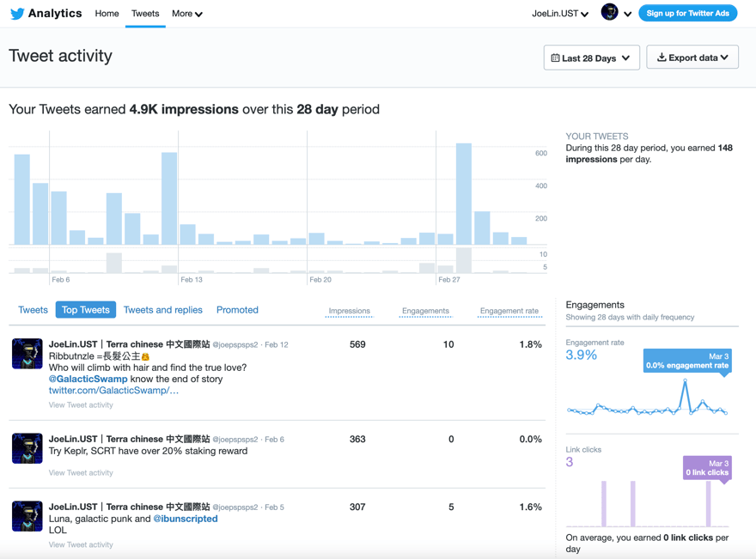Click the Tweet activity page heading
Image resolution: width=756 pixels, height=559 pixels.
click(61, 56)
